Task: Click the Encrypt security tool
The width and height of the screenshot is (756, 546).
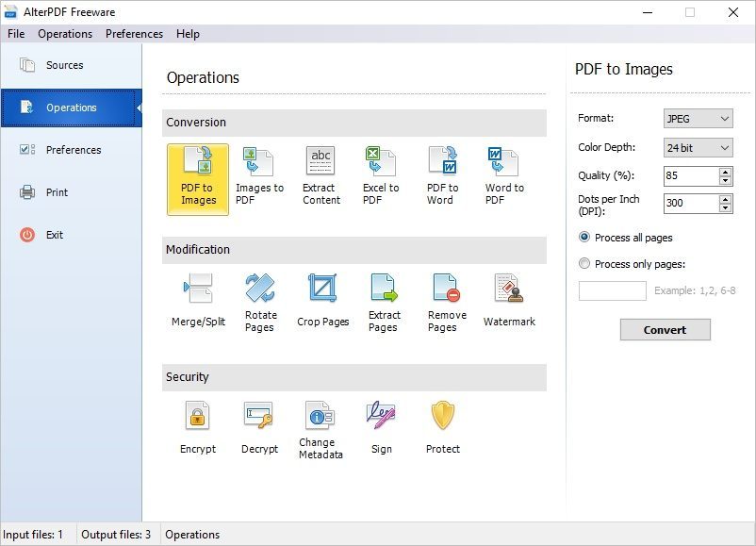Action: click(197, 426)
